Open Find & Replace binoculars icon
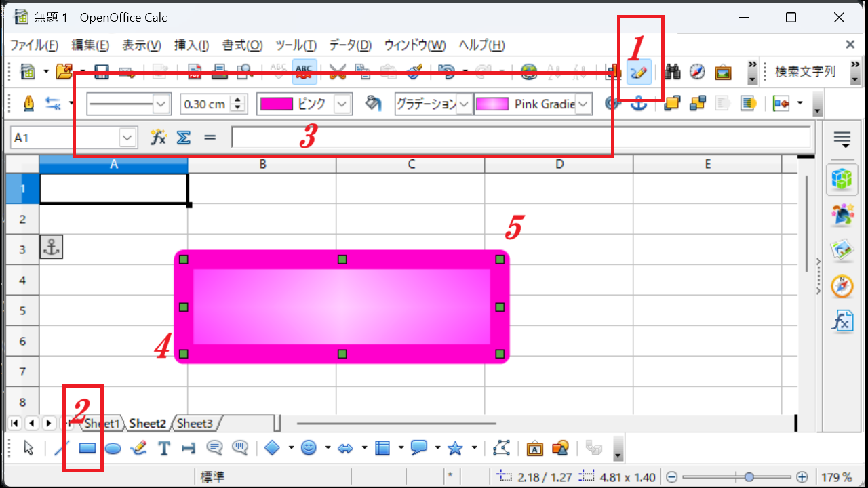Screen dimensions: 868x488 point(673,71)
